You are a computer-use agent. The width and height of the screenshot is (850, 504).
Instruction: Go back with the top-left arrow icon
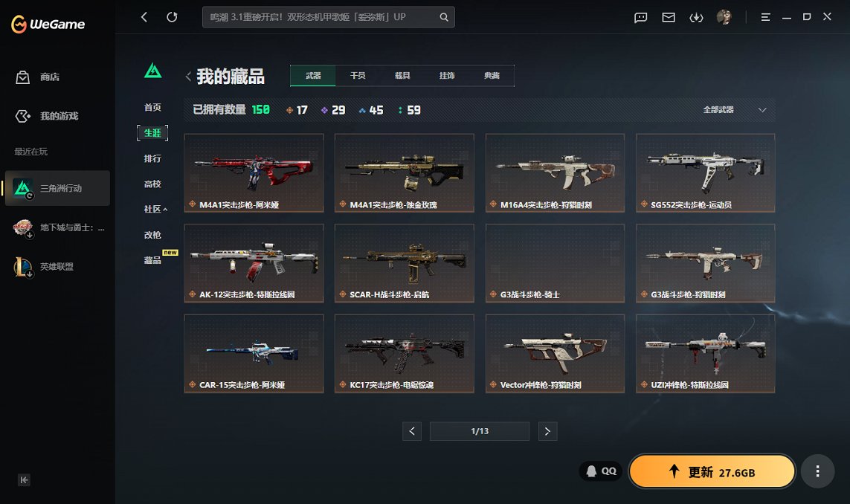144,17
